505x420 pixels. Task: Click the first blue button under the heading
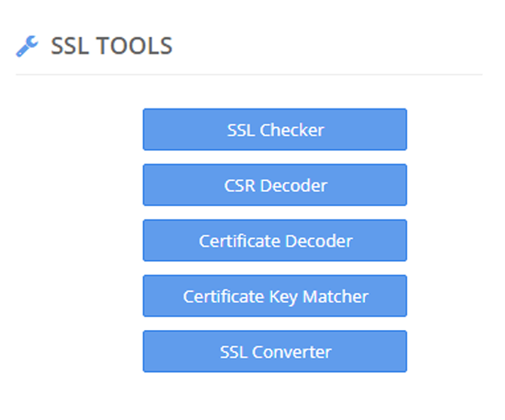274,130
